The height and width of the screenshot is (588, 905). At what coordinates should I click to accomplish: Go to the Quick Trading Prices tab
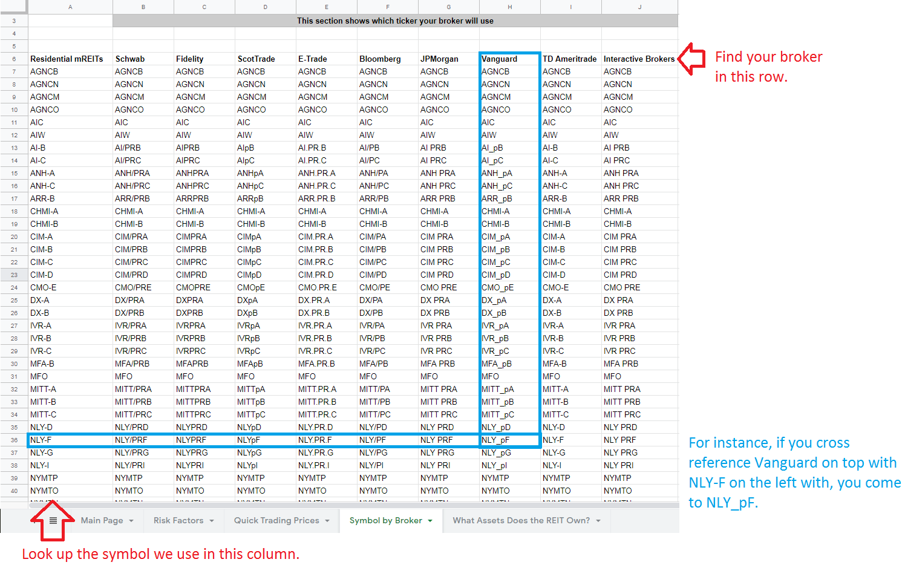(276, 520)
